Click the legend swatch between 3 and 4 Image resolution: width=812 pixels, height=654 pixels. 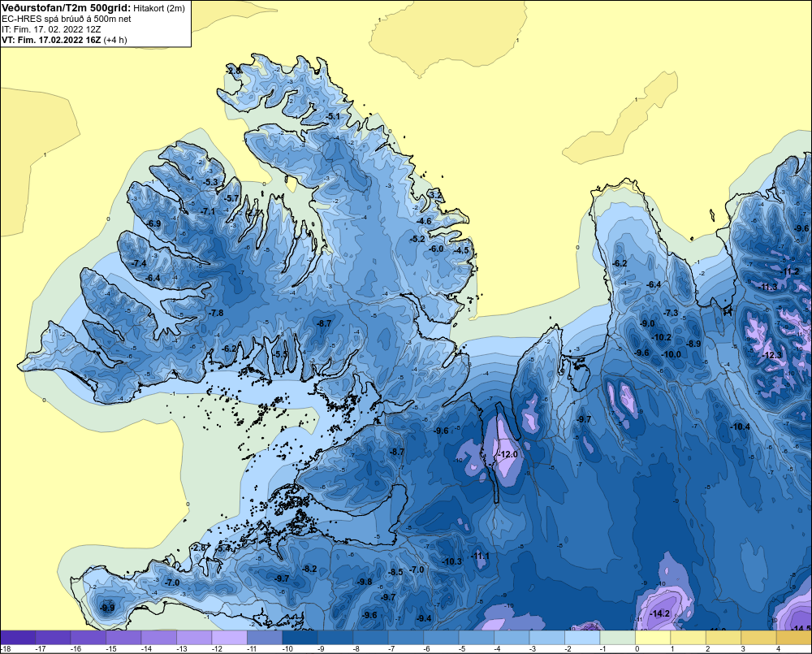(x=758, y=638)
